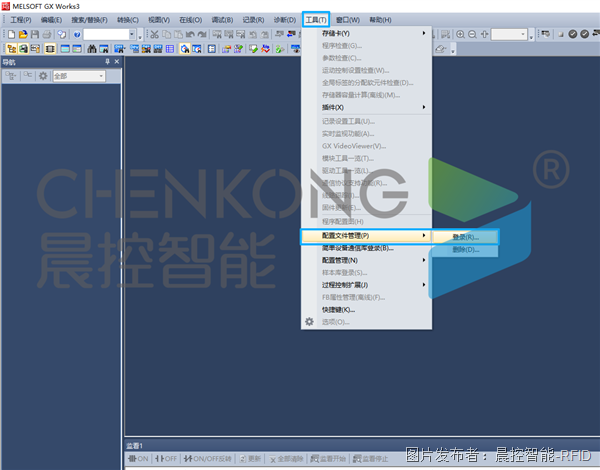Open the 全部 filter dropdown in navigation

click(x=86, y=76)
